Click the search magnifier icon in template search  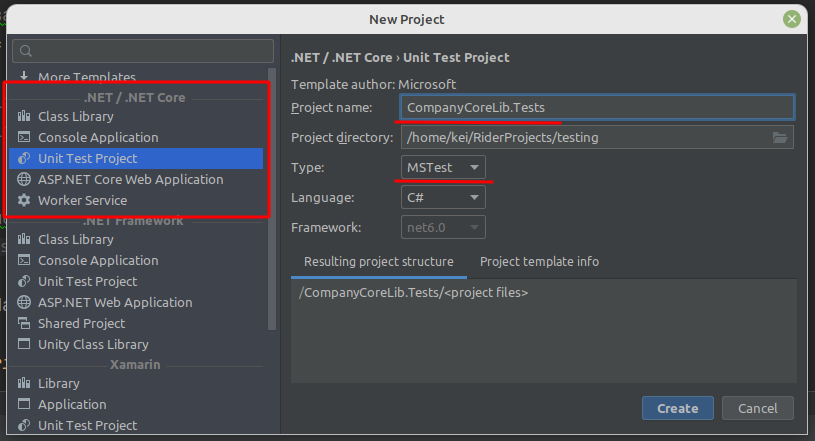(26, 51)
